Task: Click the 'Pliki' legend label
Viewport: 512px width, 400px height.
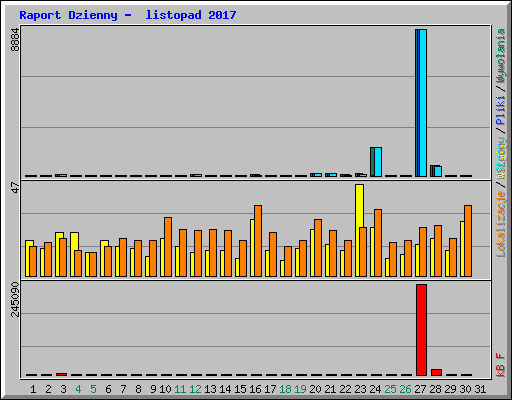Action: 500,110
